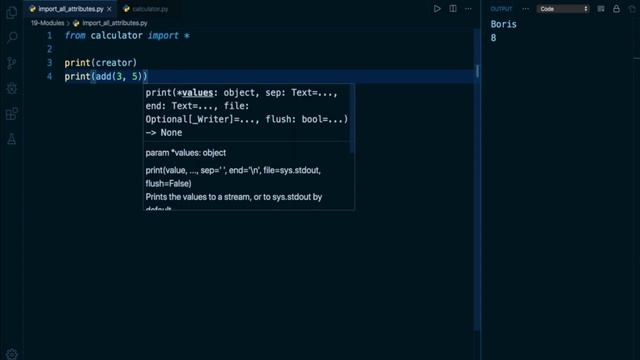This screenshot has height=360, width=640.
Task: Open Output panel more views ellipsis
Action: tap(526, 9)
